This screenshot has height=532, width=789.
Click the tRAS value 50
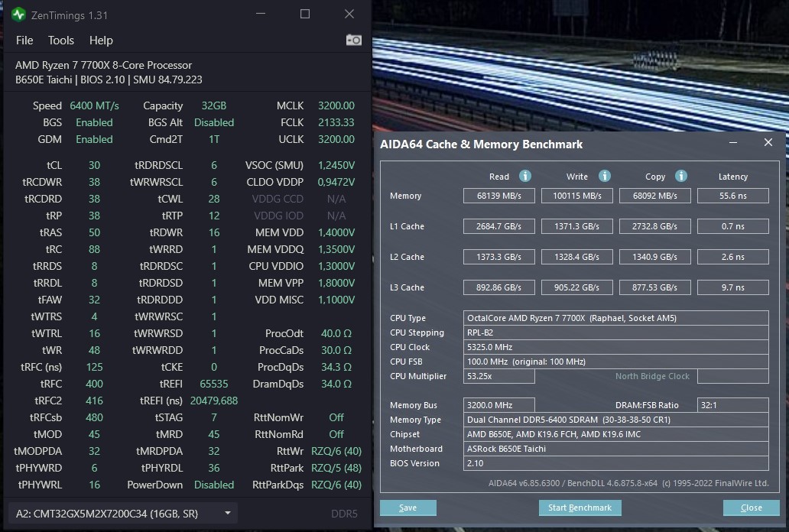[94, 232]
